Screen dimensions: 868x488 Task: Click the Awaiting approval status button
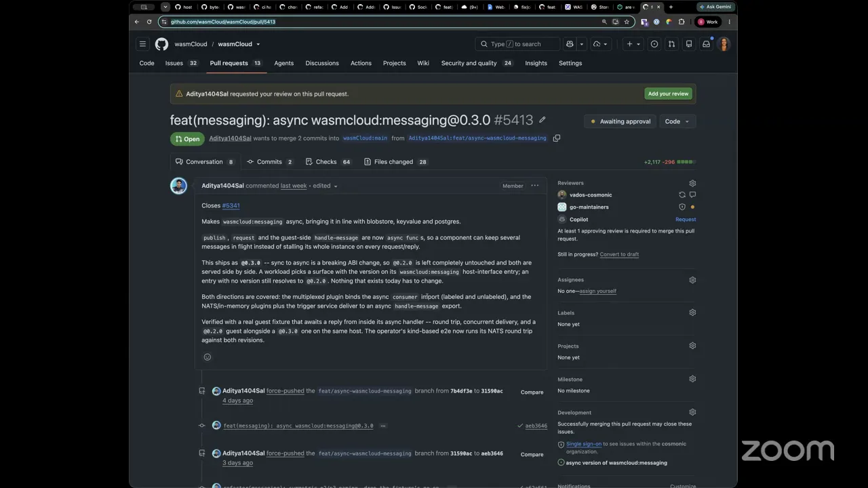click(620, 122)
